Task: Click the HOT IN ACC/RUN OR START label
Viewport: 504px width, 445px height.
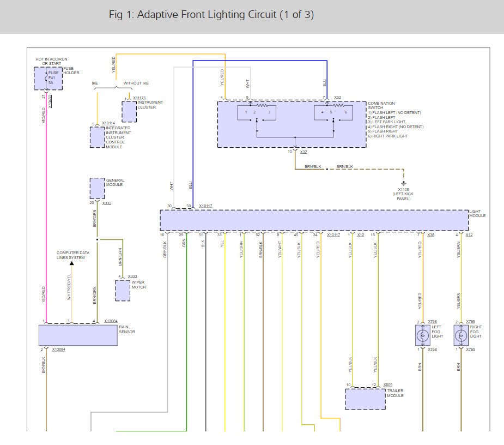Action: (x=51, y=62)
